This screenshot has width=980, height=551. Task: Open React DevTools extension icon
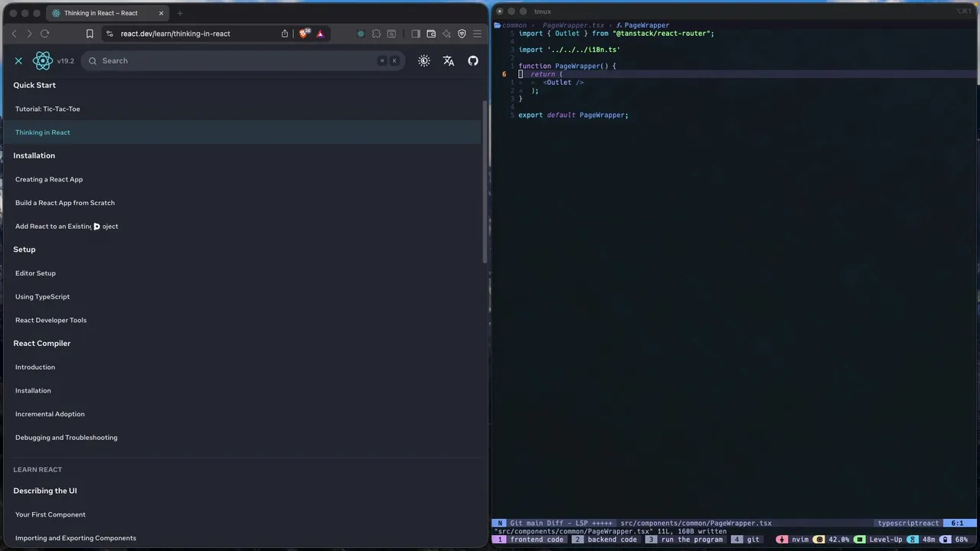coord(361,34)
